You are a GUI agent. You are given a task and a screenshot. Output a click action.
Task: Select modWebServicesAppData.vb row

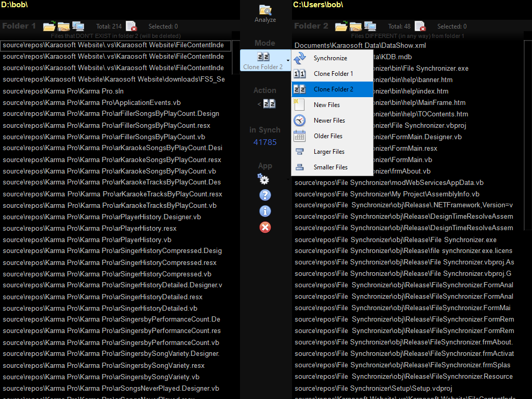[407, 182]
